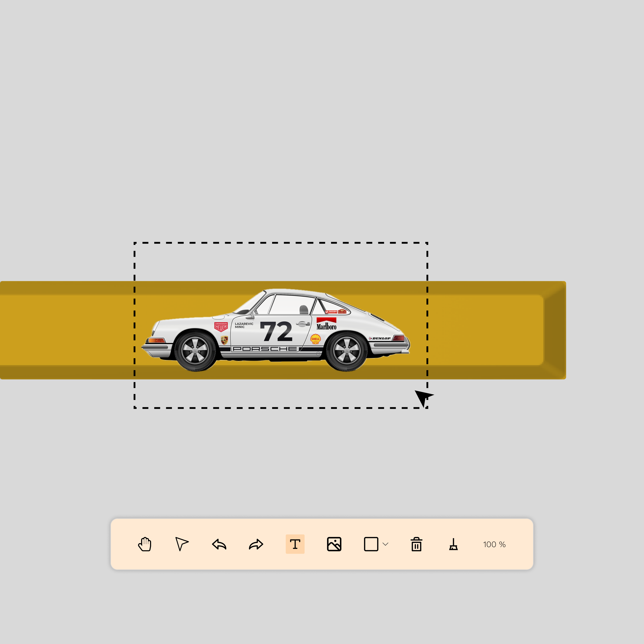
Task: Delete selection with trash icon
Action: tap(416, 544)
